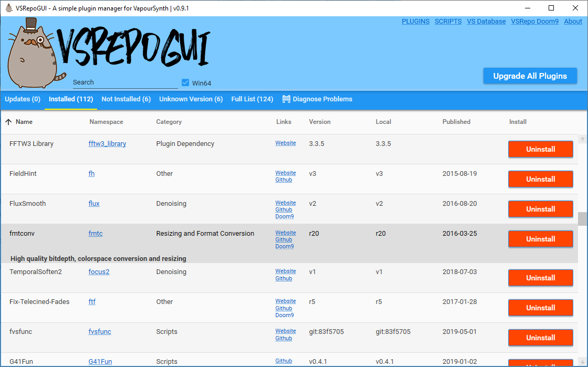Open the PLUGINS link at top
Image resolution: width=588 pixels, height=367 pixels.
415,22
